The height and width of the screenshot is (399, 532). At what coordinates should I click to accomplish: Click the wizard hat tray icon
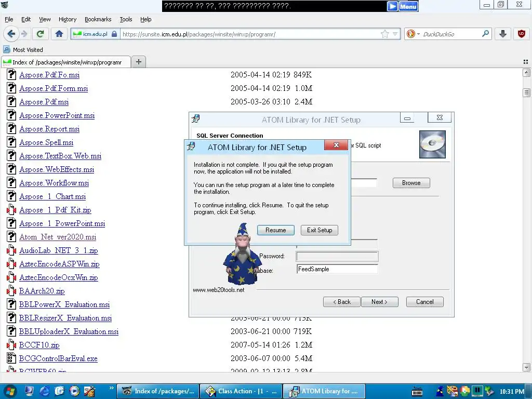tap(440, 391)
